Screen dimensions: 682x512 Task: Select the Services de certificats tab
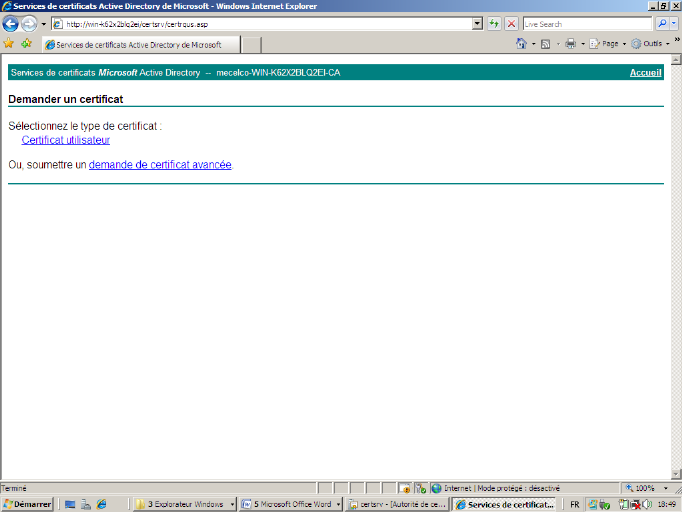pyautogui.click(x=141, y=45)
